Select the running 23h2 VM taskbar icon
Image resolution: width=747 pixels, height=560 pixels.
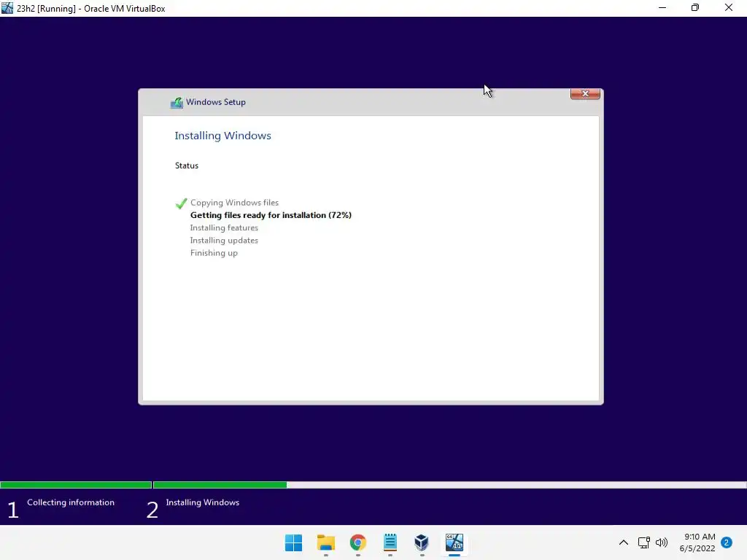454,542
